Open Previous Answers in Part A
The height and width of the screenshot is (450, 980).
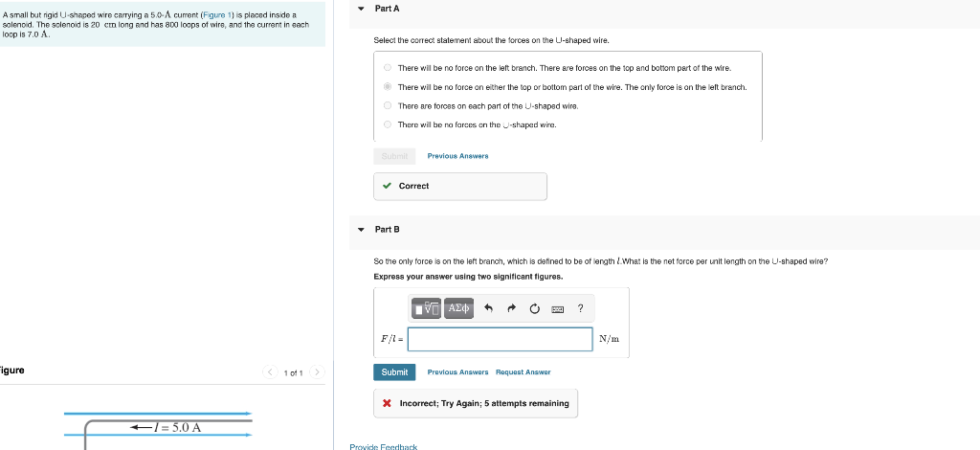(457, 156)
